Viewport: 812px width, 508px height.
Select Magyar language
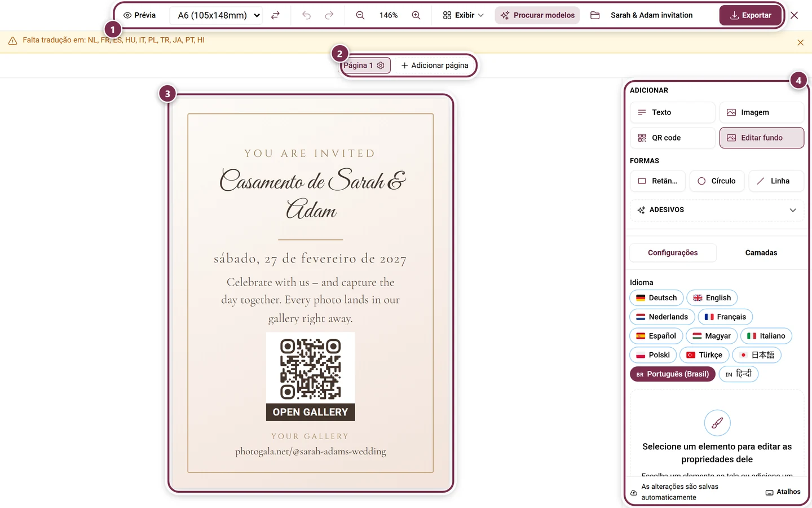pyautogui.click(x=712, y=336)
